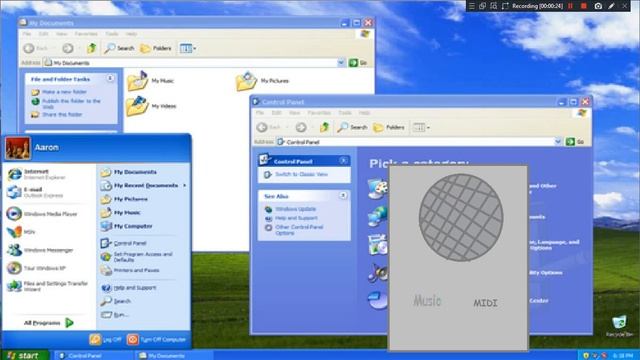Viewport: 640px width, 360px height.
Task: Open Windows Update link
Action: coord(296,209)
